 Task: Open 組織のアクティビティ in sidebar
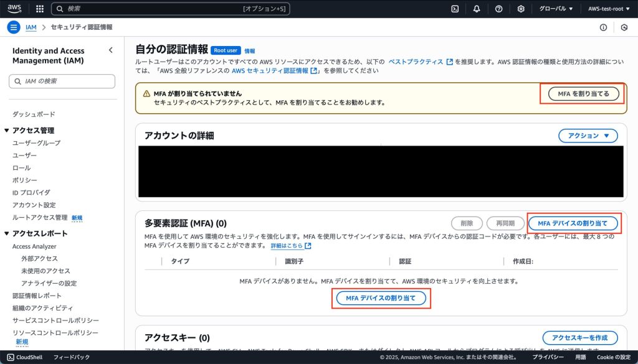[x=43, y=308]
